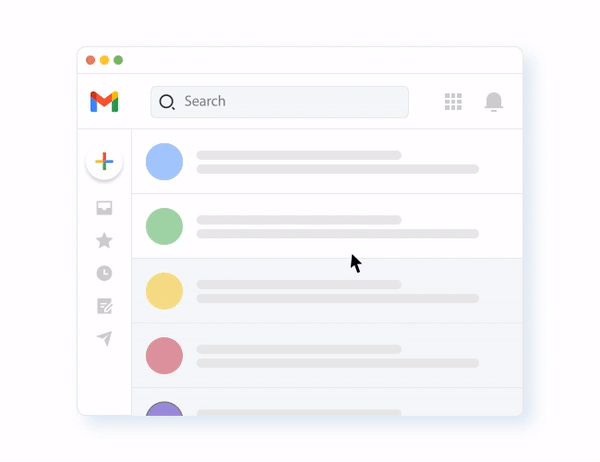Select the yellow sender avatar

tap(164, 291)
